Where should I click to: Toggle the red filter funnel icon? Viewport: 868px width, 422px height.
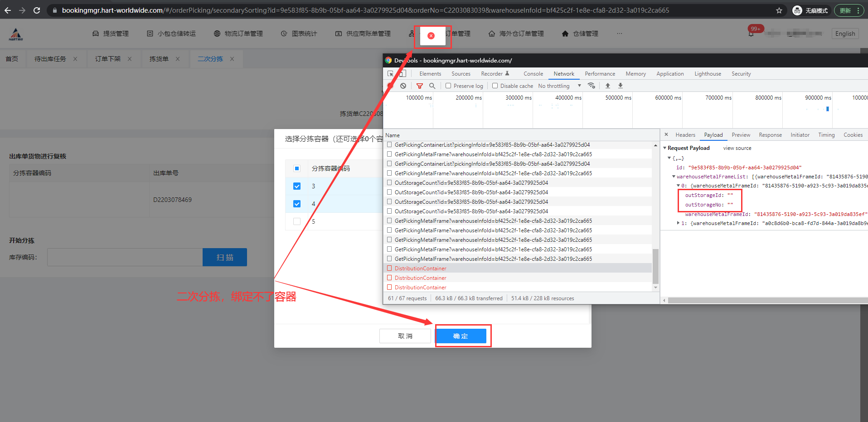[420, 86]
